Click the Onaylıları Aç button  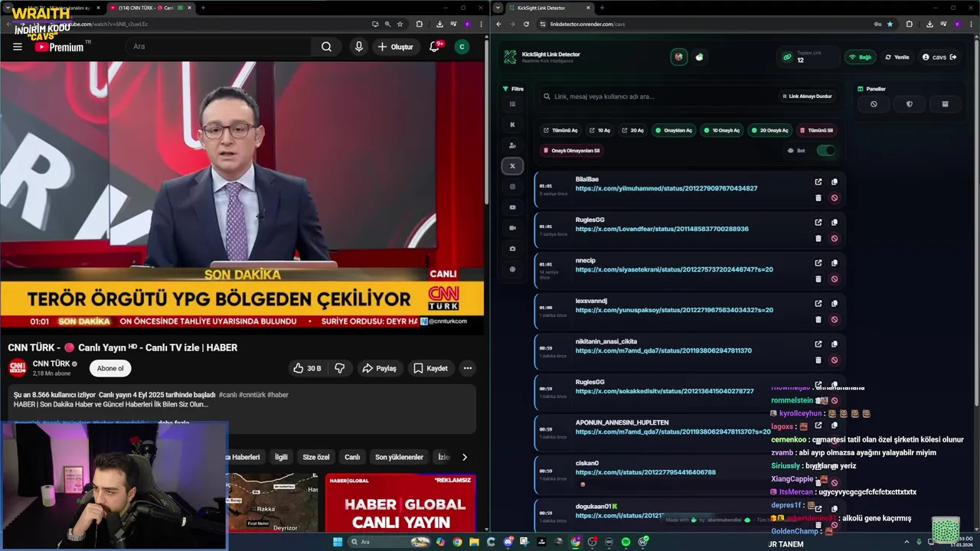[x=674, y=130]
